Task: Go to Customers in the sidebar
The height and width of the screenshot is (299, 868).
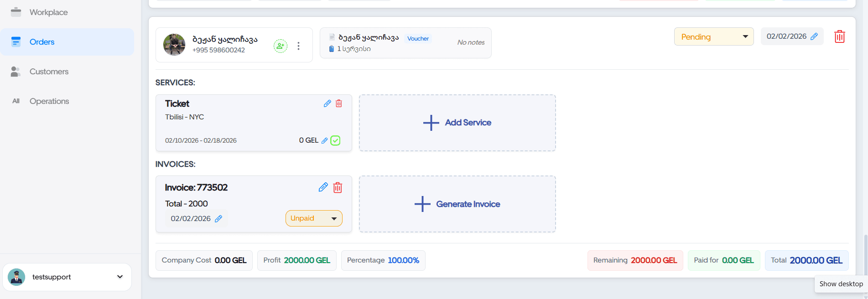Action: (x=49, y=72)
